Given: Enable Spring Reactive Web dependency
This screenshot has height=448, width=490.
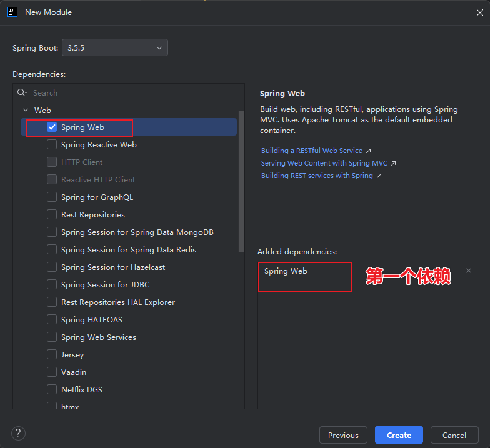Looking at the screenshot, I should click(52, 145).
